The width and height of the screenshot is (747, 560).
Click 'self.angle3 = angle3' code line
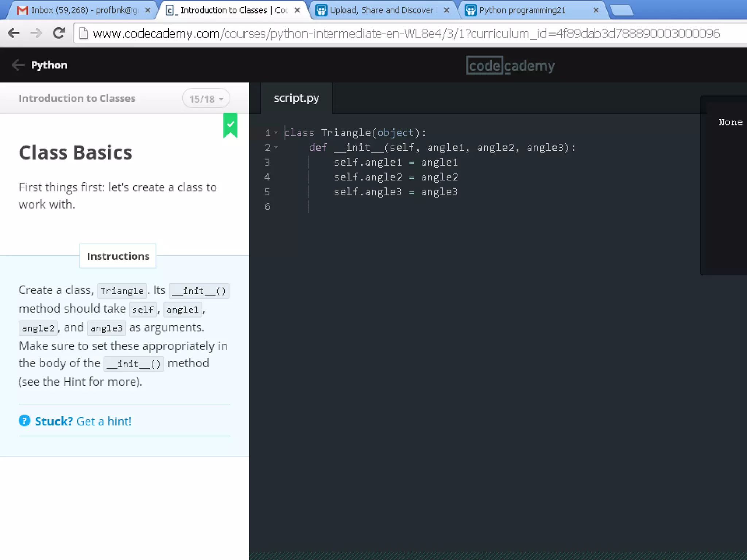tap(396, 192)
